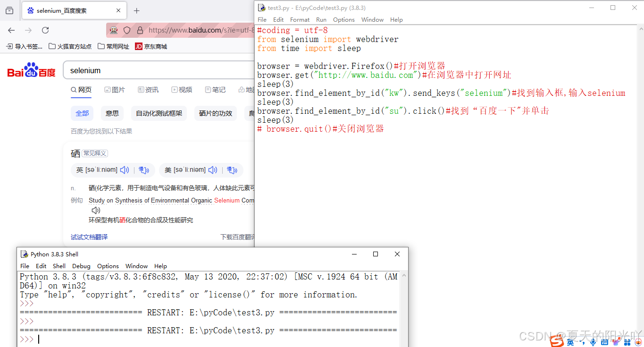This screenshot has width=644, height=347.
Task: Select the 硒片的功效 filter chip
Action: click(x=216, y=113)
